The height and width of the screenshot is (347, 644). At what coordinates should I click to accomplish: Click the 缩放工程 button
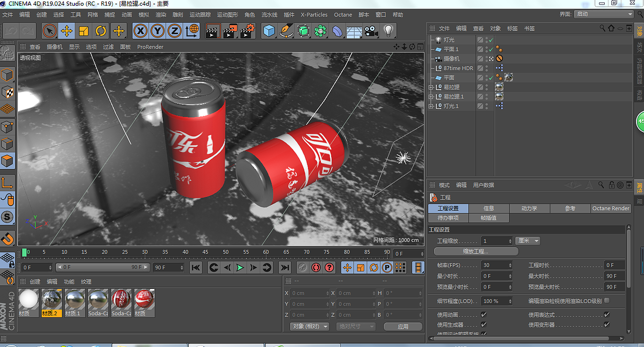click(476, 251)
